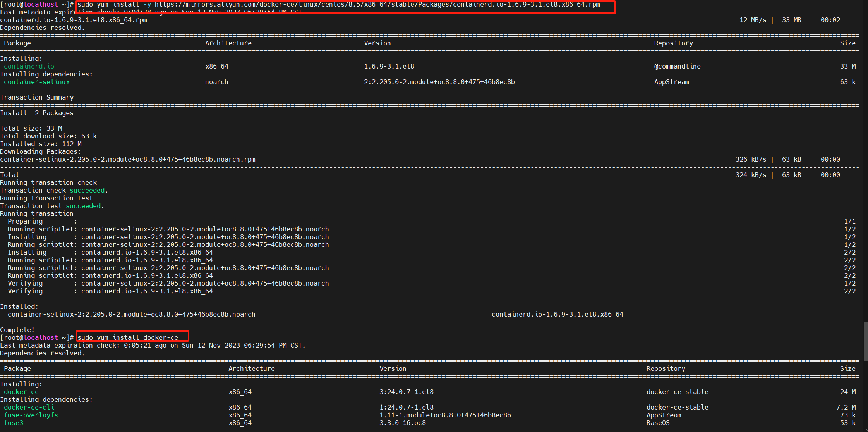Viewport: 868px width, 432px height.
Task: Click the 'Install 2 Packages' line
Action: (37, 113)
